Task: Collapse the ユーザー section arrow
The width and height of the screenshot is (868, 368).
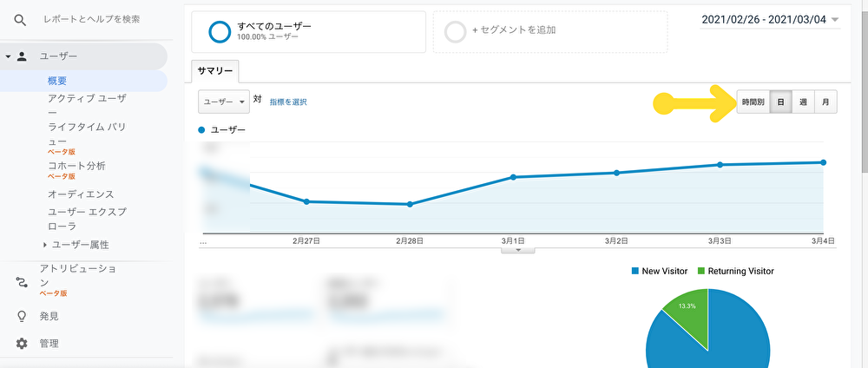Action: (8, 56)
